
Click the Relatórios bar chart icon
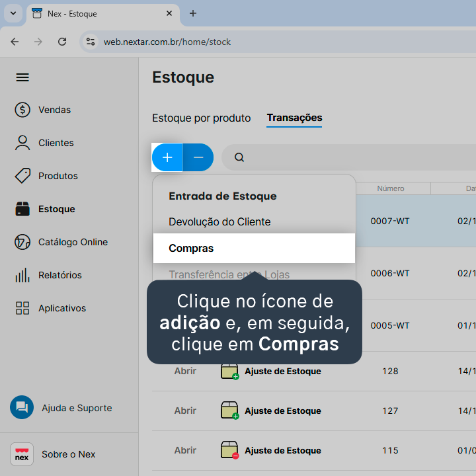(x=22, y=275)
